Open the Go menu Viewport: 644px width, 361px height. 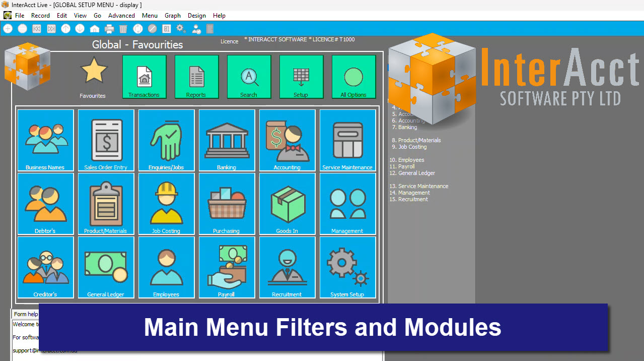98,16
